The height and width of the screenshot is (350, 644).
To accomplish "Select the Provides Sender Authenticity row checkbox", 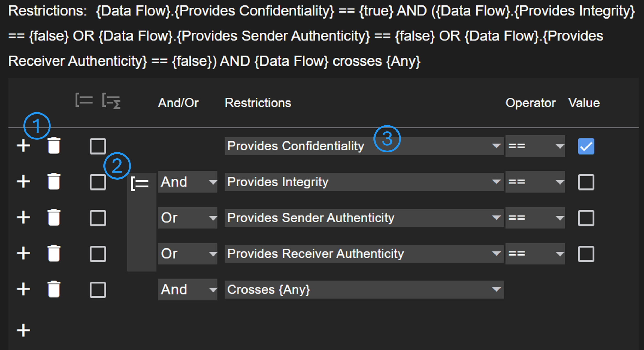I will tap(98, 218).
